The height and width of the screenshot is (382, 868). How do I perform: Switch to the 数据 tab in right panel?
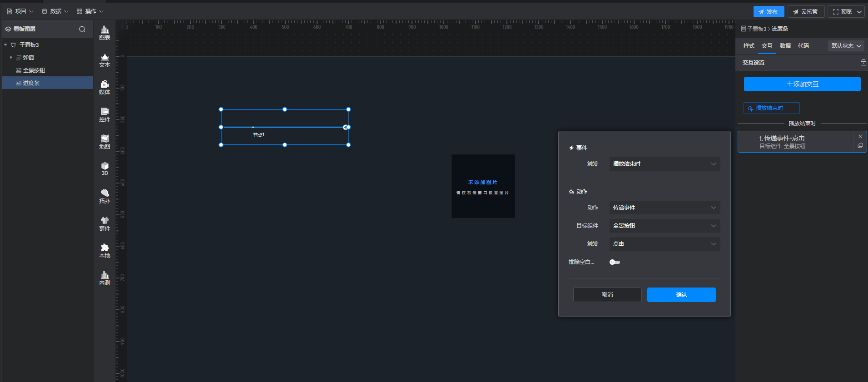coord(785,46)
